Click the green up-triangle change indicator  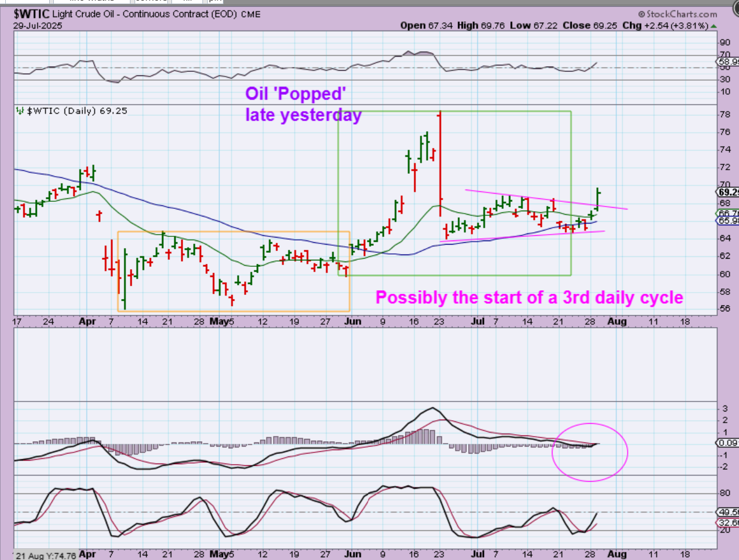[x=714, y=26]
